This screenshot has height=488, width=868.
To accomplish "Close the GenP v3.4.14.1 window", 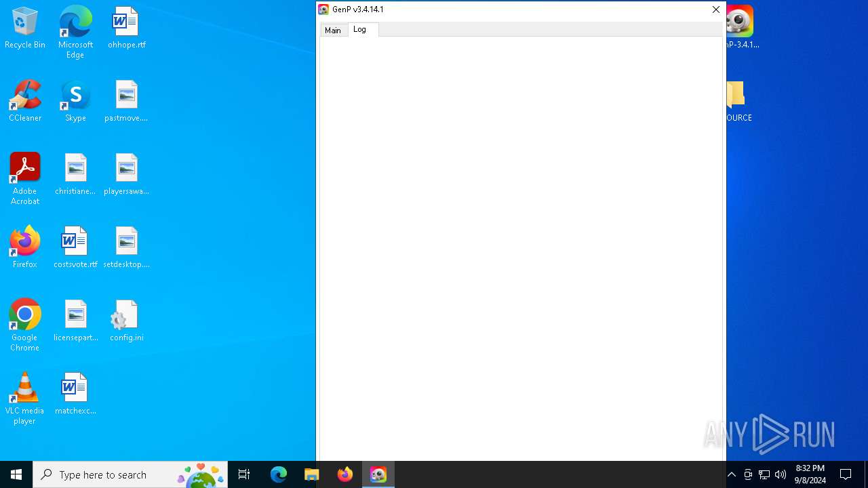I will click(x=715, y=9).
